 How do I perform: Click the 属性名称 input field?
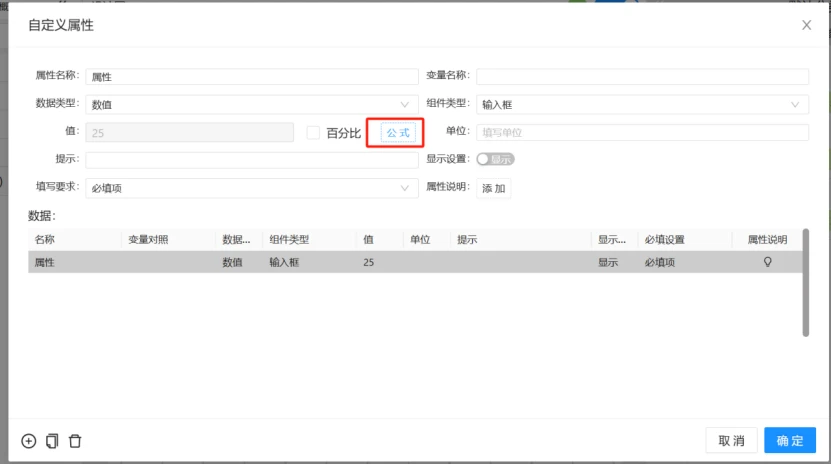[252, 76]
